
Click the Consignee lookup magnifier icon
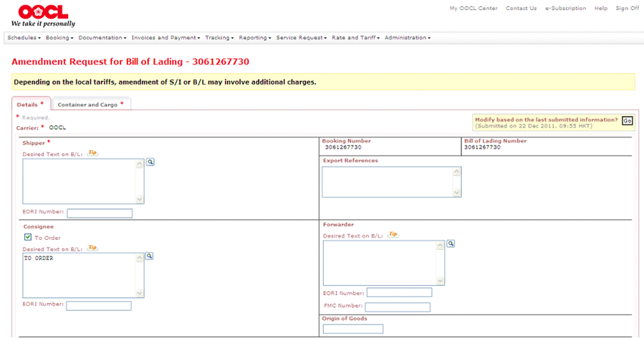tap(150, 256)
